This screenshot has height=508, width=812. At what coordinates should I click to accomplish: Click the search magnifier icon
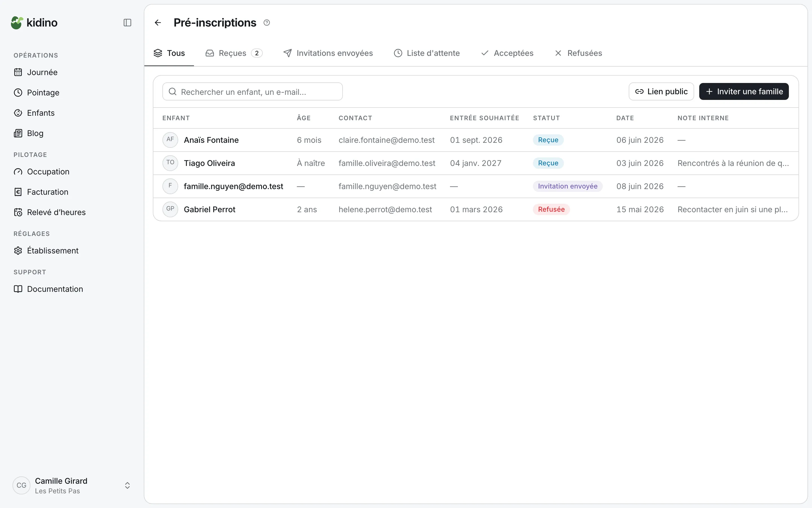click(173, 91)
